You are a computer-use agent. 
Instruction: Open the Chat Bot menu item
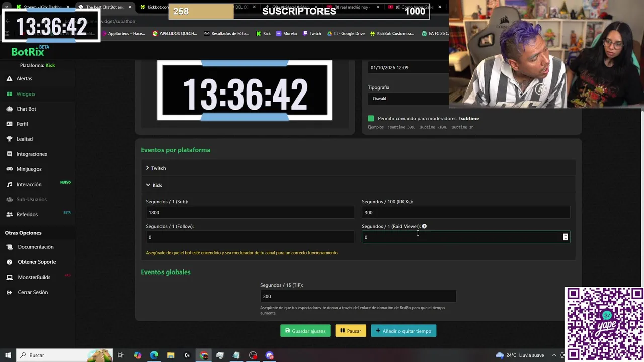[x=26, y=109]
